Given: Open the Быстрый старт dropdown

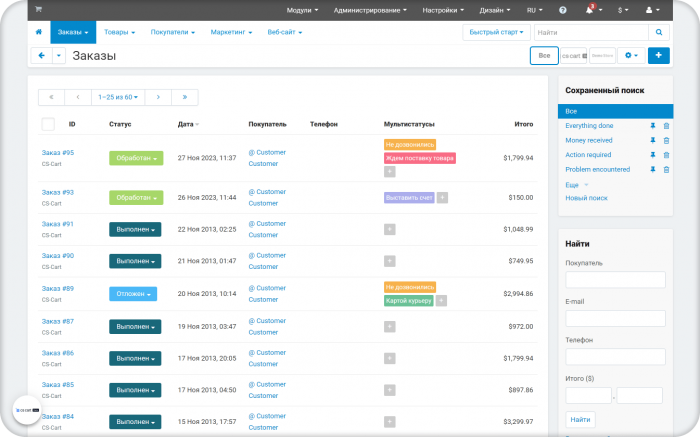Looking at the screenshot, I should pos(496,32).
